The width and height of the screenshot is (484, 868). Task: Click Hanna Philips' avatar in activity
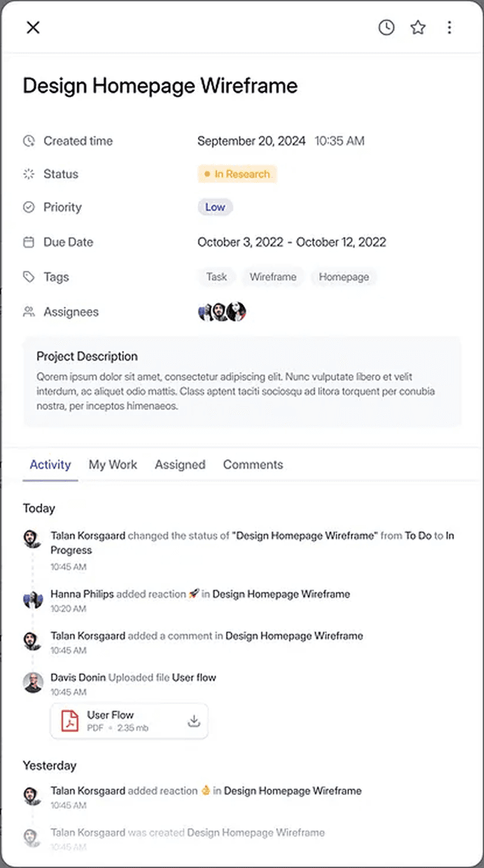[x=33, y=600]
